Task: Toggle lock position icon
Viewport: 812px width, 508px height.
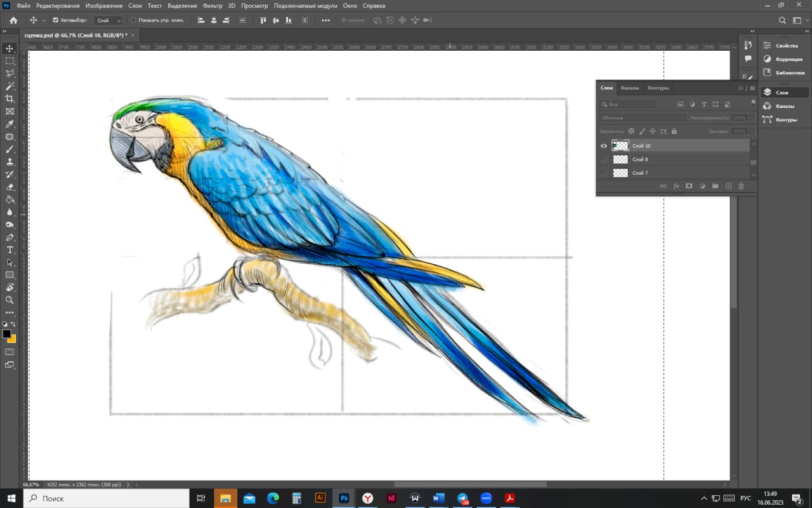Action: tap(653, 131)
